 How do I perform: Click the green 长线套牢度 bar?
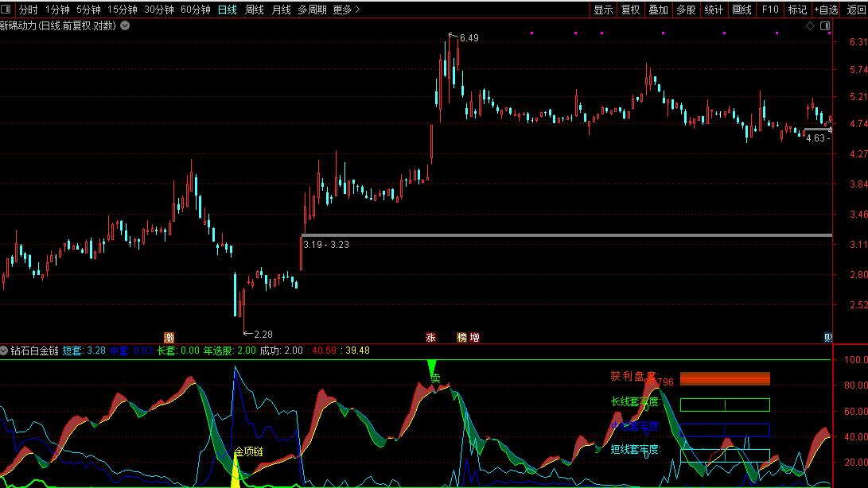[725, 405]
